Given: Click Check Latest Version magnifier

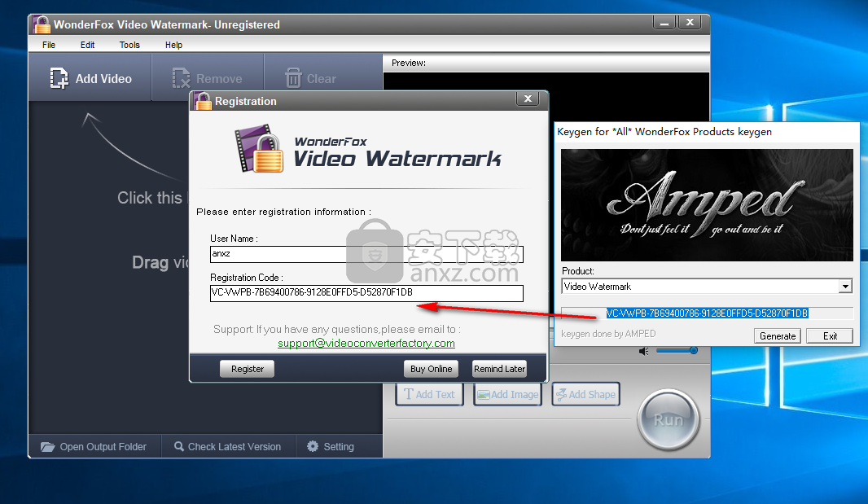Looking at the screenshot, I should tap(179, 446).
